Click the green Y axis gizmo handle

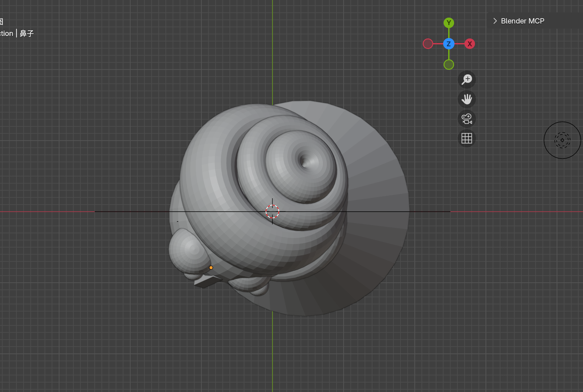pos(449,23)
